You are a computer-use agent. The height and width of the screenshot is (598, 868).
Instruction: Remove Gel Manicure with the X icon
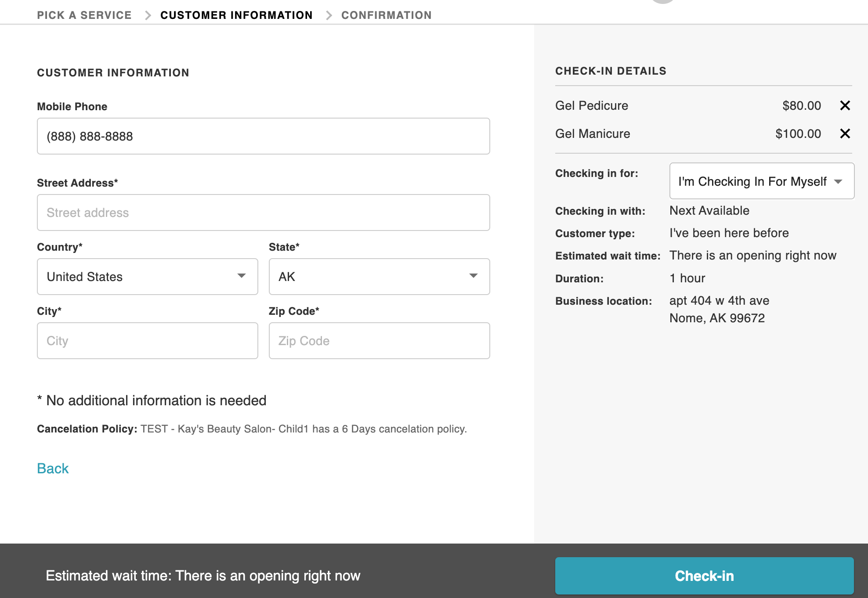pyautogui.click(x=845, y=133)
